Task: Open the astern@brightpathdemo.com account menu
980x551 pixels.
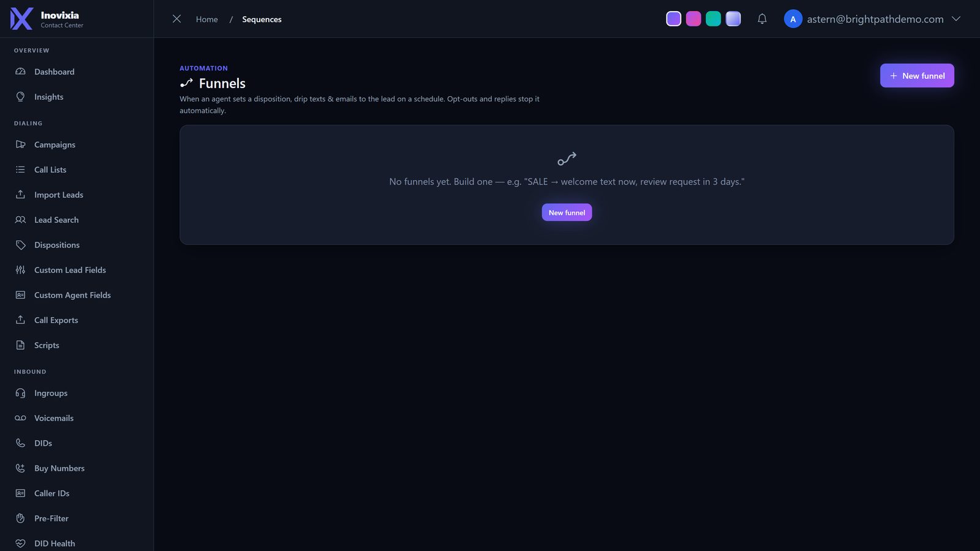Action: point(872,19)
